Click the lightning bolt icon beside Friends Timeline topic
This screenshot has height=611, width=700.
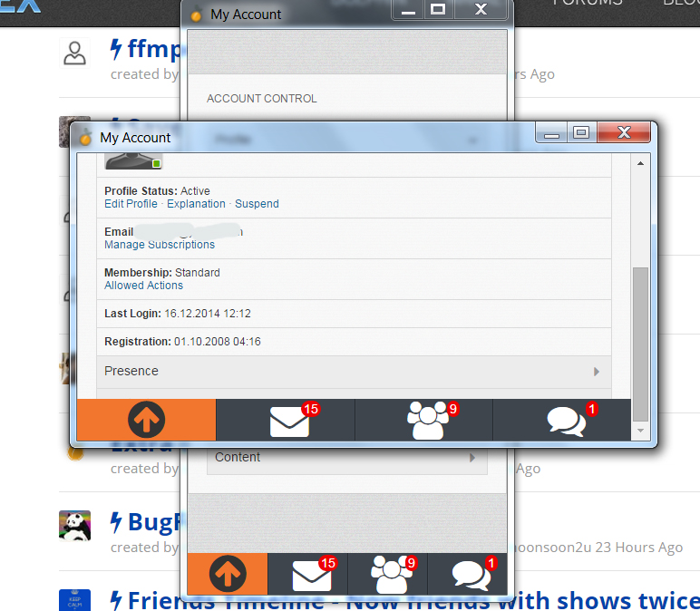pyautogui.click(x=116, y=600)
